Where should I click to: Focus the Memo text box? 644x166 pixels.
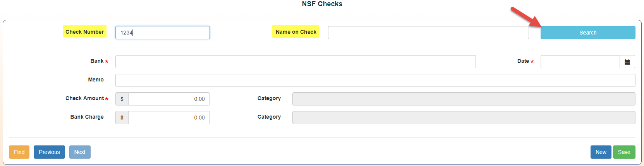pos(375,80)
